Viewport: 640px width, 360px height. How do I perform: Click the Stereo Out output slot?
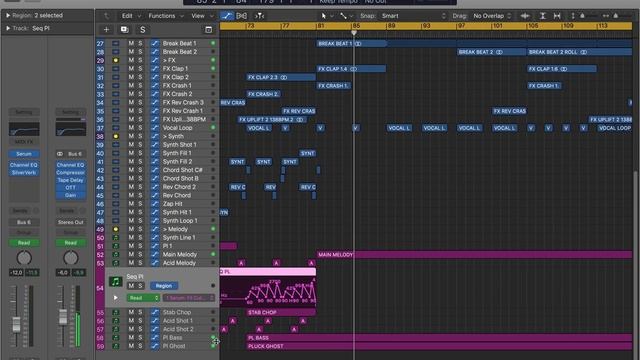click(x=71, y=222)
